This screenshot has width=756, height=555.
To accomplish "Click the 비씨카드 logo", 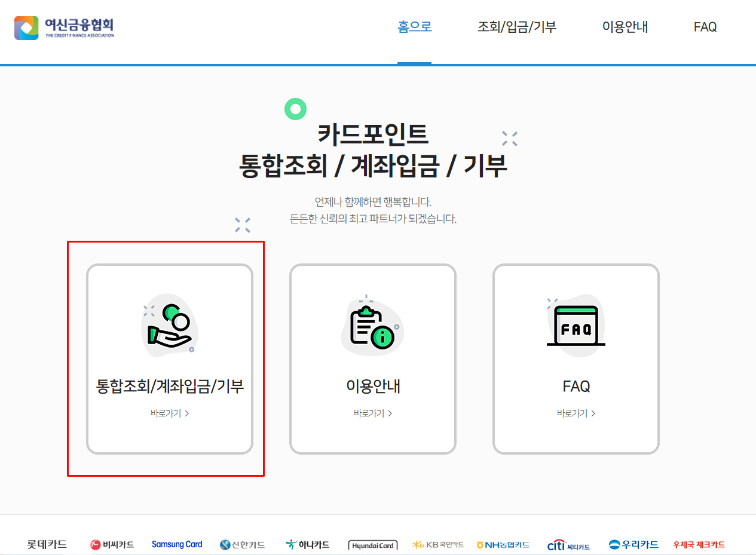I will pos(112,545).
